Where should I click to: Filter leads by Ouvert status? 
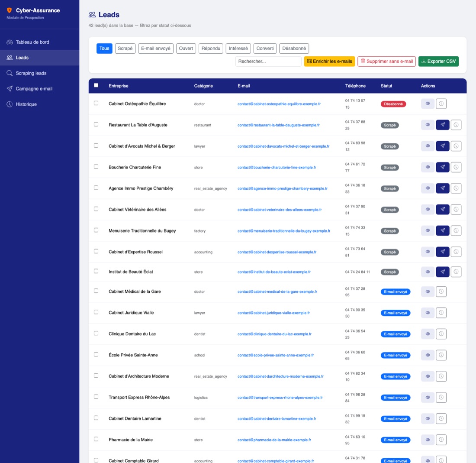click(186, 49)
